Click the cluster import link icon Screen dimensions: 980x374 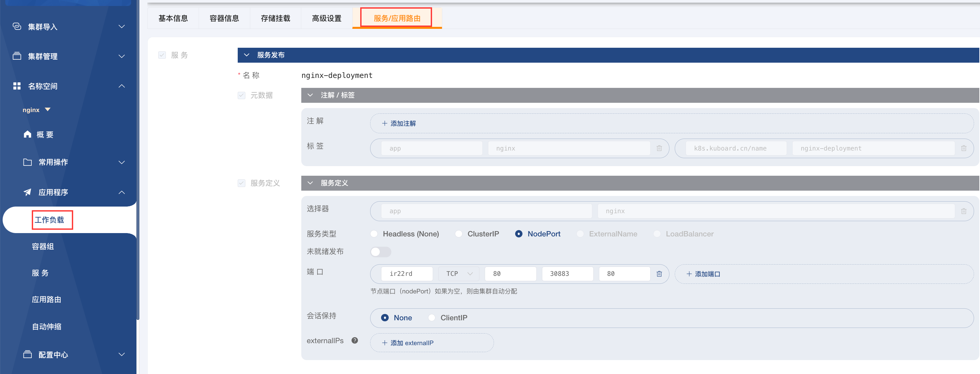point(17,26)
